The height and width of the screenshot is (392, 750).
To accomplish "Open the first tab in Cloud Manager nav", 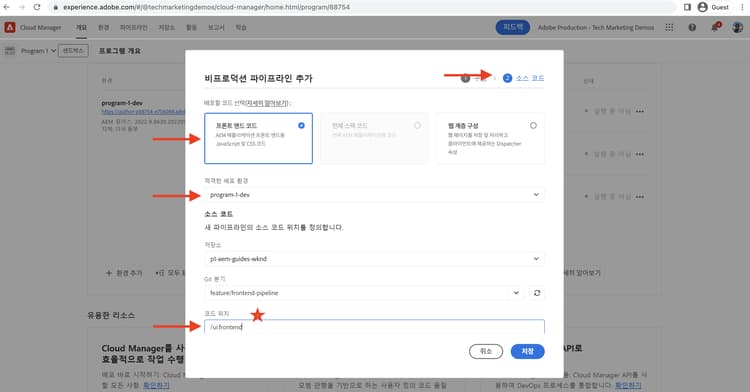I will pos(81,27).
